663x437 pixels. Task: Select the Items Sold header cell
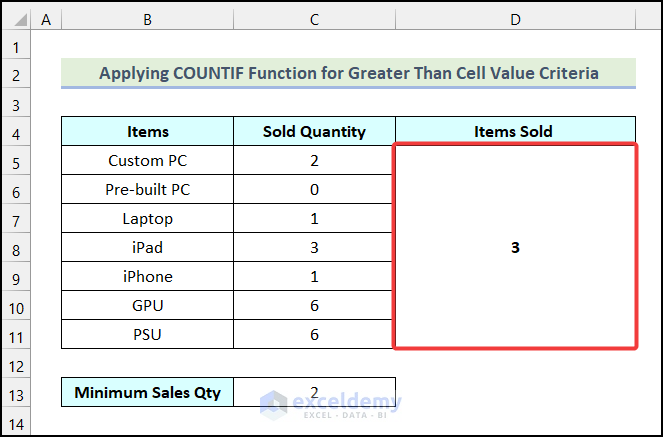pyautogui.click(x=515, y=131)
